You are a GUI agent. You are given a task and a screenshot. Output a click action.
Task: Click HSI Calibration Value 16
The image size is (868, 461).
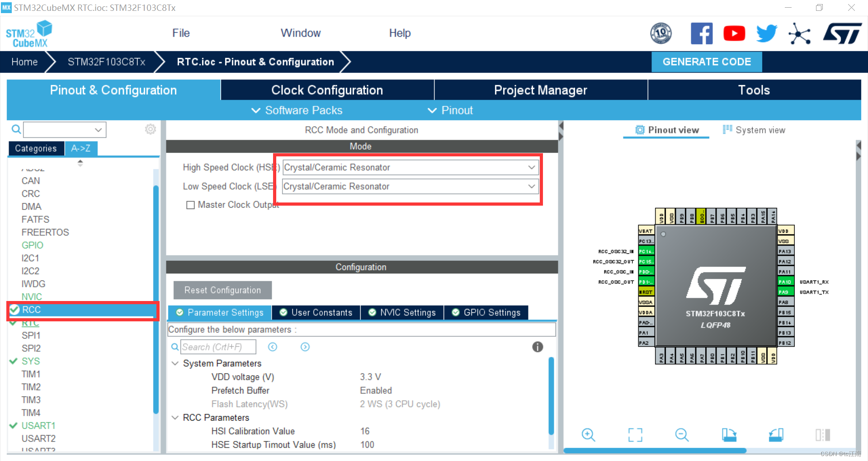(x=364, y=431)
